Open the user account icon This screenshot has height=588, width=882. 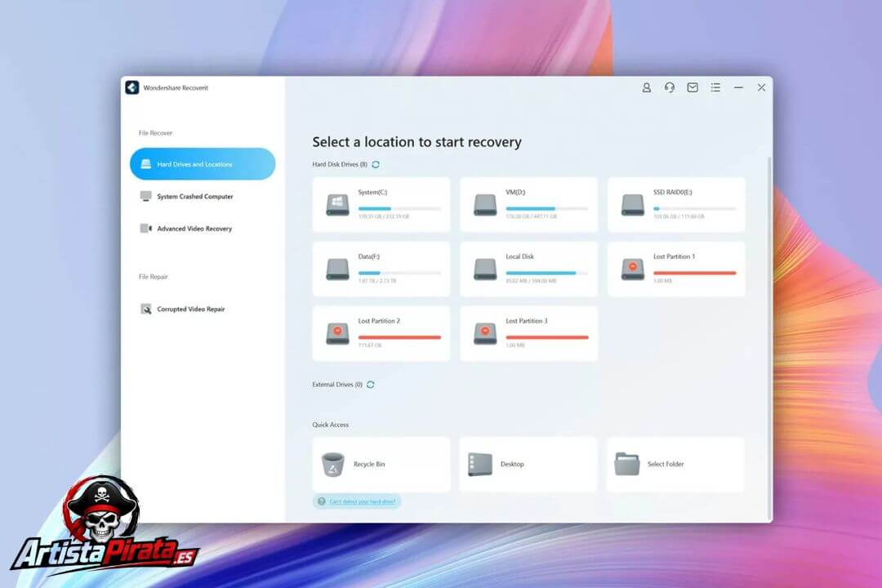point(646,87)
